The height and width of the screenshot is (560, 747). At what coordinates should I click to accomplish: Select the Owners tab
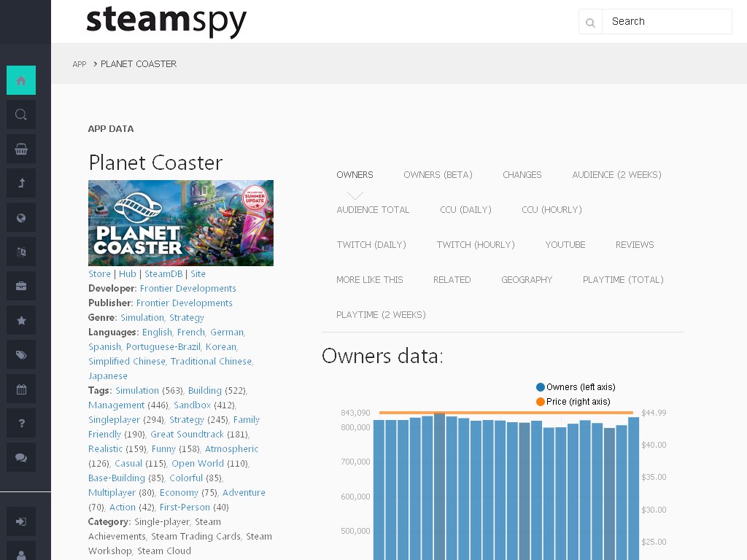click(355, 175)
